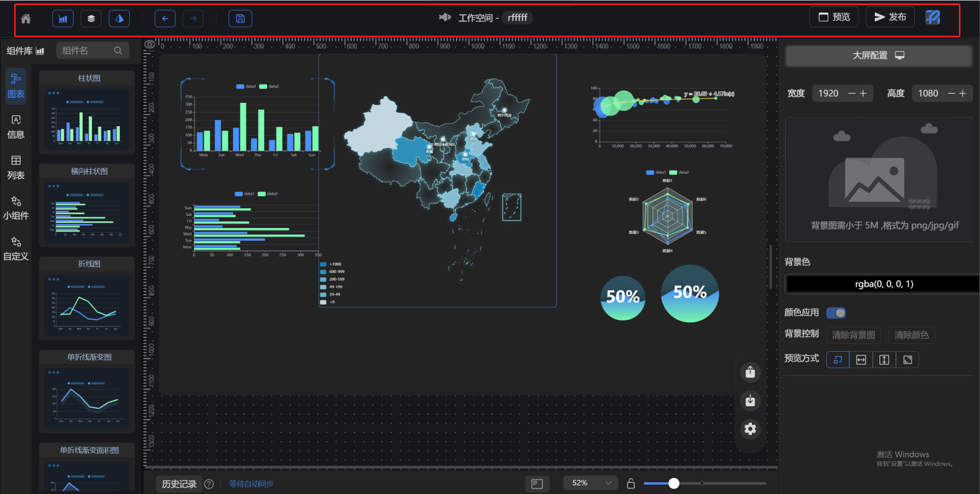Click 清除颜色 button
The height and width of the screenshot is (494, 980).
click(911, 335)
